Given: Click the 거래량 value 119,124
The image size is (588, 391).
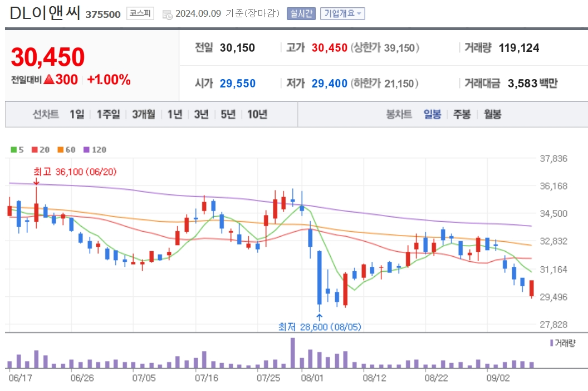Looking at the screenshot, I should tap(519, 48).
